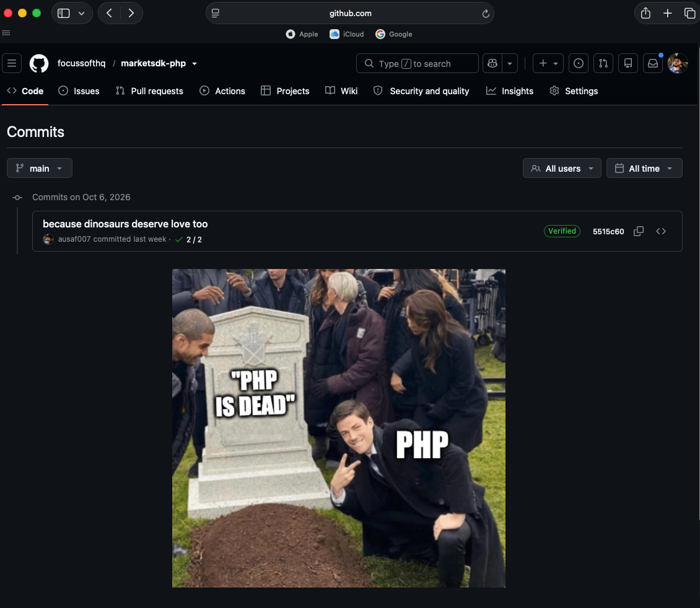
Task: Open the GitHub hamburger navigation menu
Action: pos(12,63)
